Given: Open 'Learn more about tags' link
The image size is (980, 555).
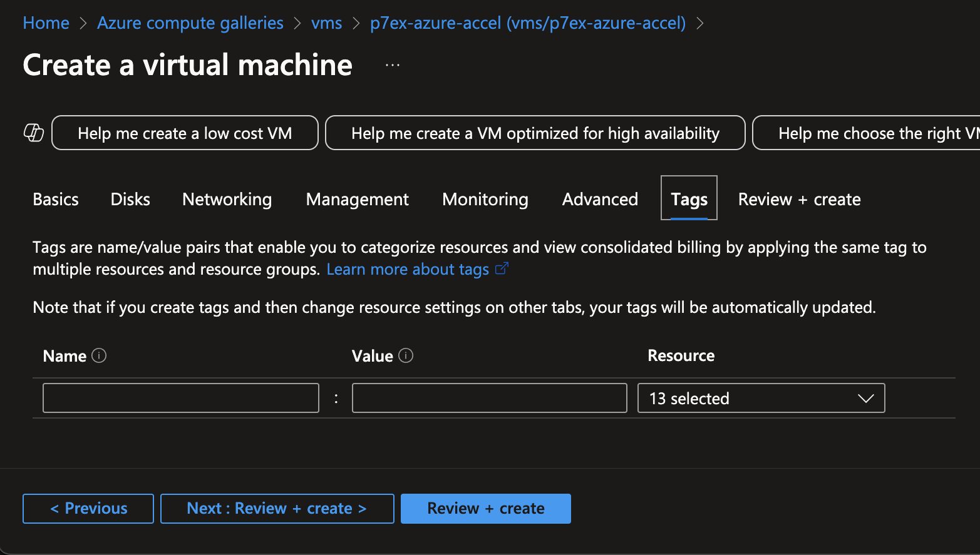Looking at the screenshot, I should [407, 269].
